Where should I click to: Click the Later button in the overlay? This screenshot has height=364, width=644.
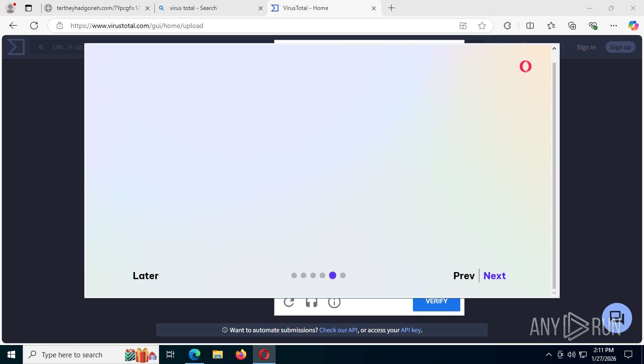click(145, 276)
